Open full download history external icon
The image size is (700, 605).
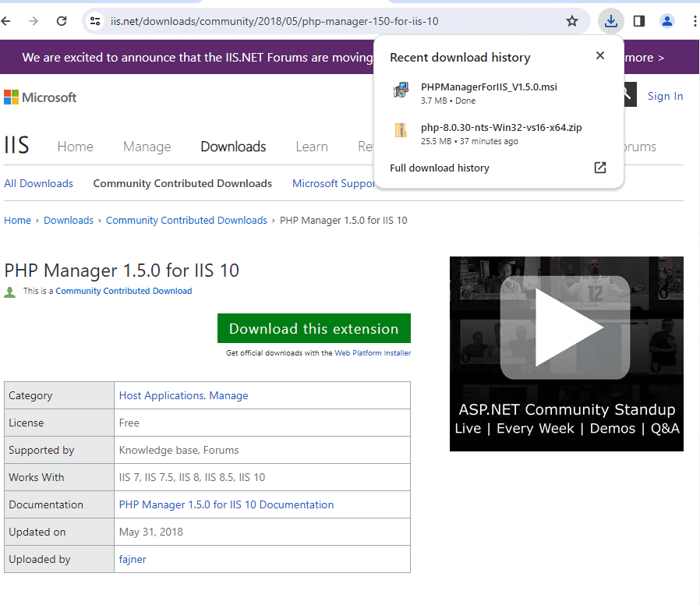599,168
